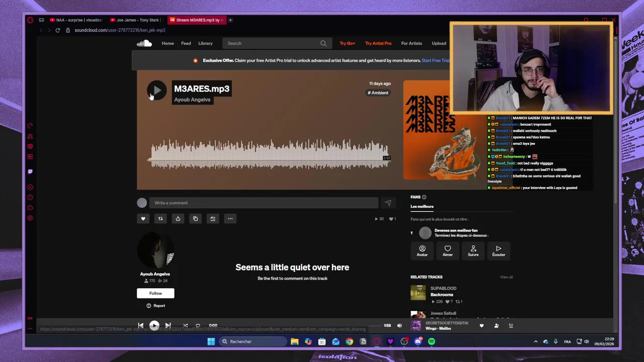This screenshot has width=644, height=362.
Task: Open the Feed page
Action: click(x=186, y=43)
